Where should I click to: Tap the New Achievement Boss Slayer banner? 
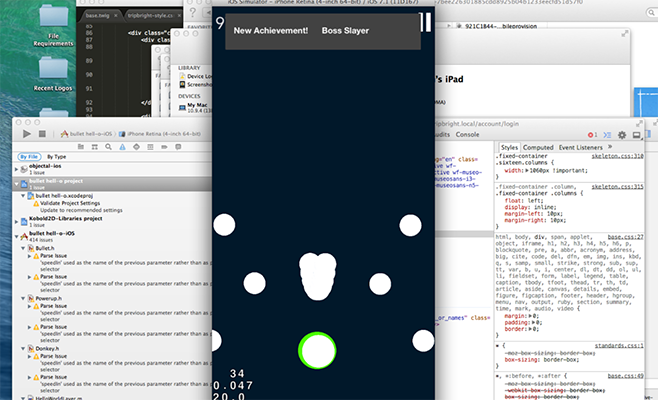click(x=323, y=31)
